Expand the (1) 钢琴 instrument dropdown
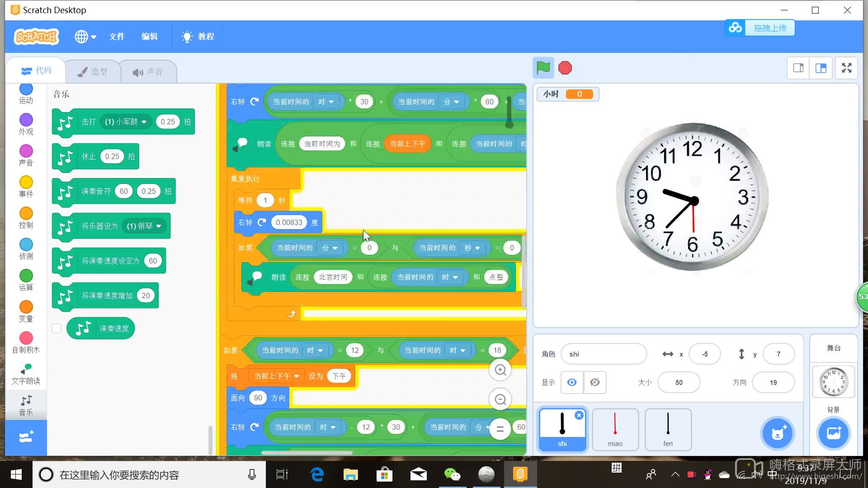The width and height of the screenshot is (868, 488). (159, 226)
